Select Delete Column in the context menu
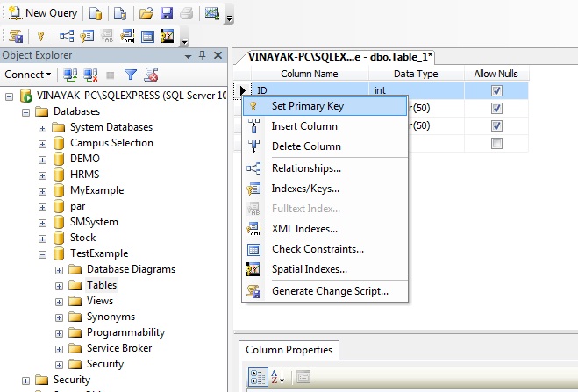 pyautogui.click(x=305, y=146)
